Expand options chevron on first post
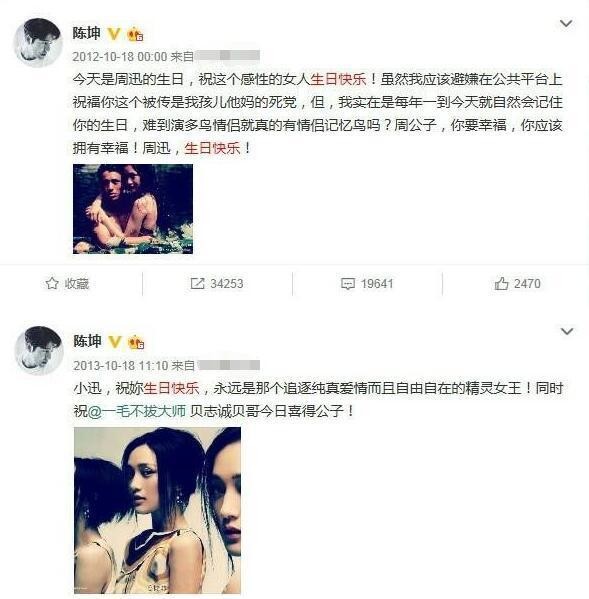 pos(566,23)
